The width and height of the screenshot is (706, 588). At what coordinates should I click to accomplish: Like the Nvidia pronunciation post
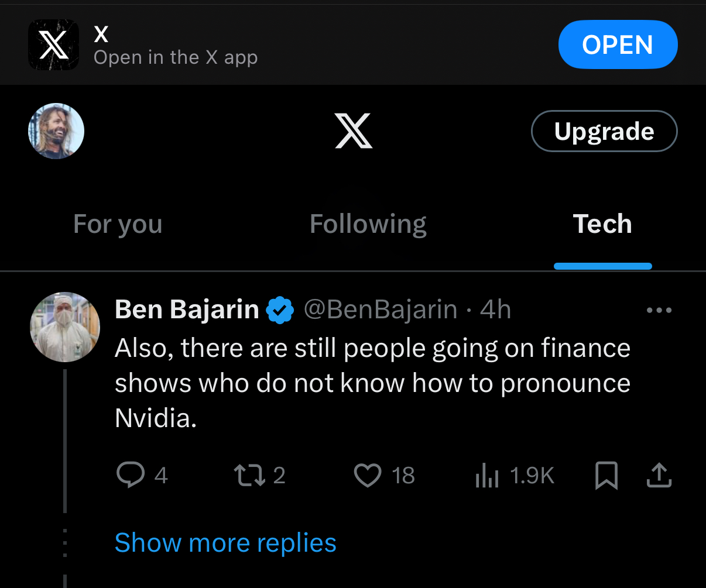coord(368,475)
